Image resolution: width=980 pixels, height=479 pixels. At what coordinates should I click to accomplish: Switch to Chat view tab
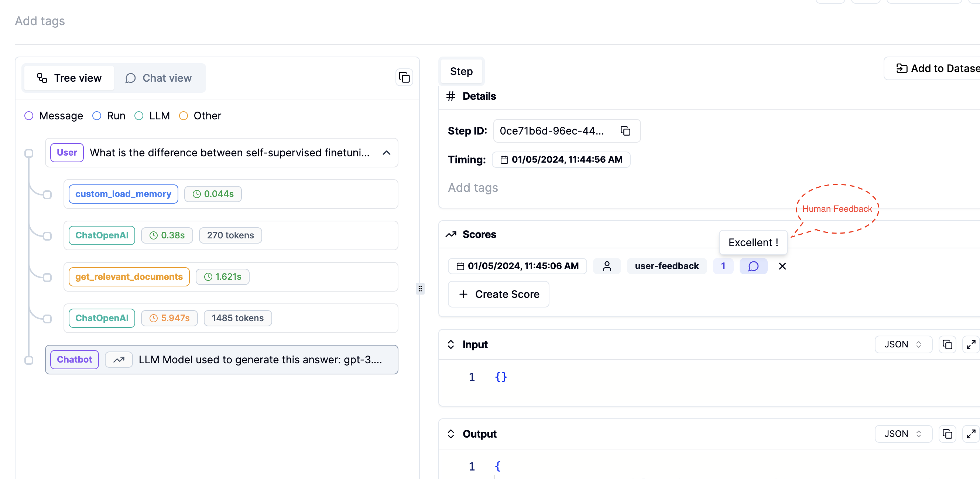(159, 78)
